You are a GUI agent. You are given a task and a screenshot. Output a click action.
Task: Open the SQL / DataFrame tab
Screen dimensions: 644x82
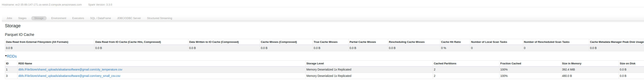[101, 18]
